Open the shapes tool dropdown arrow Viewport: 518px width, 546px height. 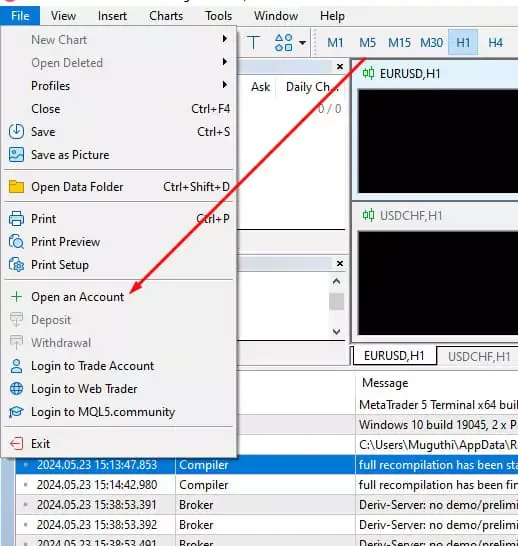tap(302, 43)
